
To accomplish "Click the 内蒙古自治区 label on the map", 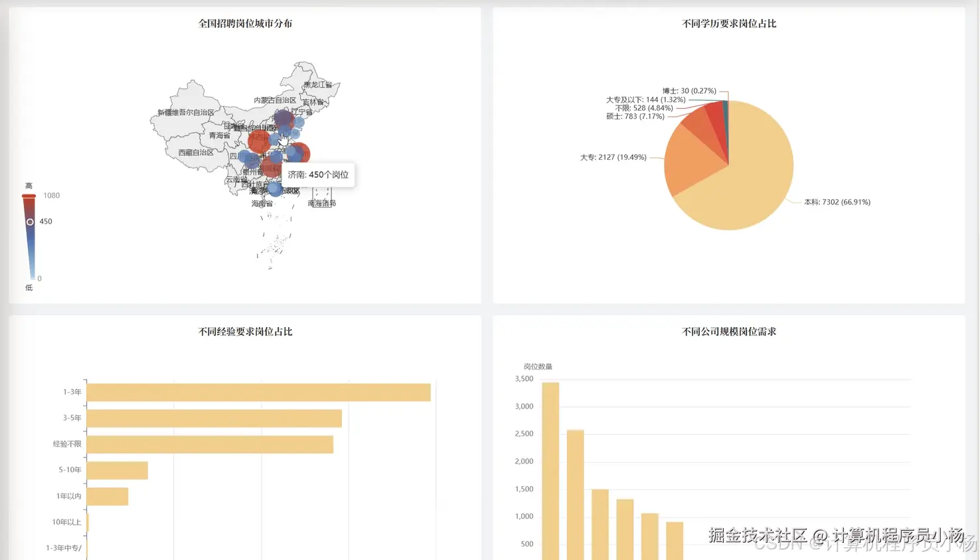I will (x=275, y=100).
